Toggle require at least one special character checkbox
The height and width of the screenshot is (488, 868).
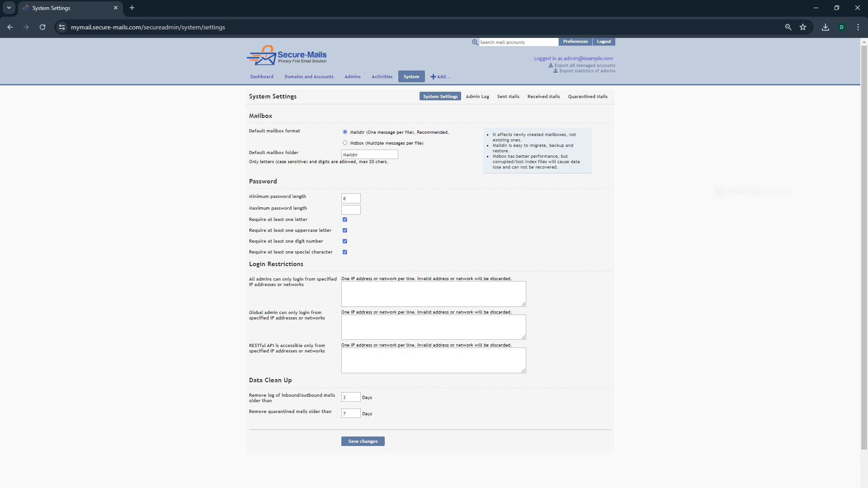point(344,252)
